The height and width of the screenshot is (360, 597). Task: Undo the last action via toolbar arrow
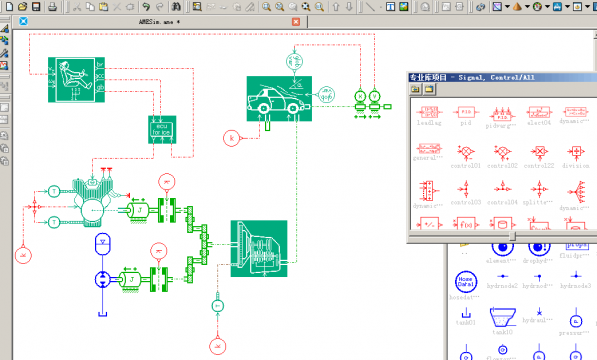[146, 6]
